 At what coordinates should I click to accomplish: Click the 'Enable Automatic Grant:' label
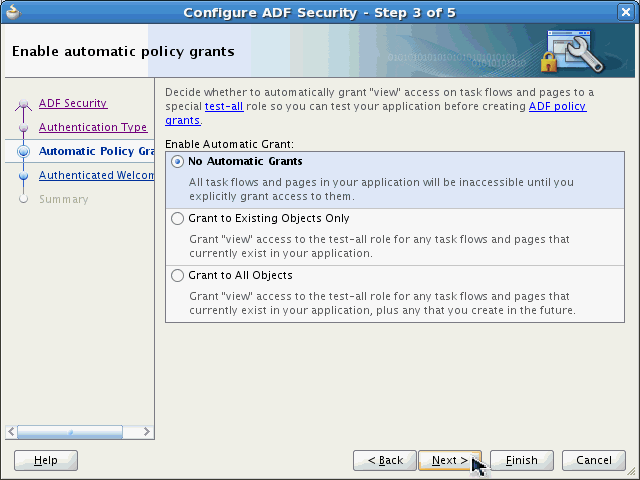(229, 144)
